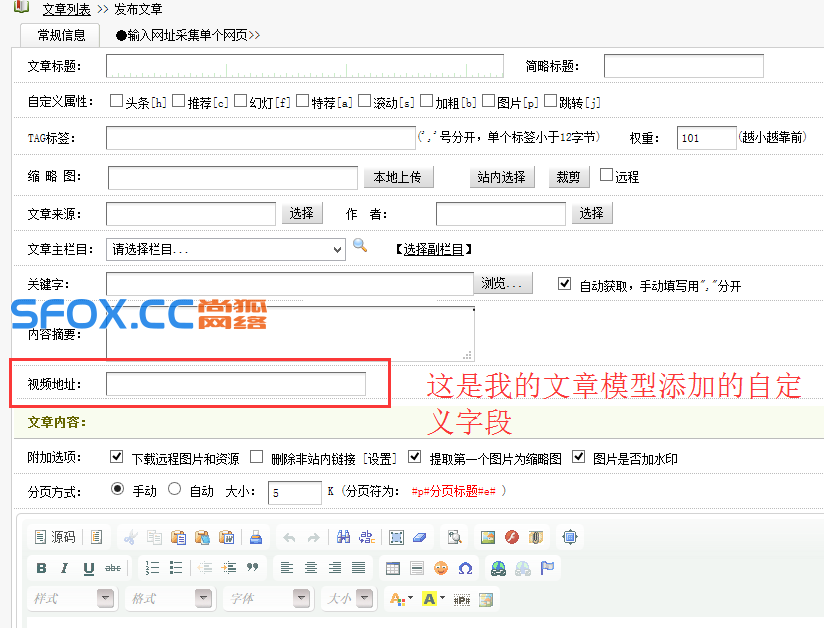Select the 自动 pagination radio button
The height and width of the screenshot is (628, 824).
[x=174, y=490]
